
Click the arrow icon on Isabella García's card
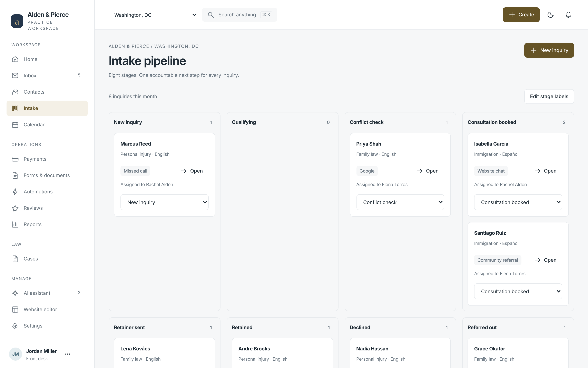537,171
